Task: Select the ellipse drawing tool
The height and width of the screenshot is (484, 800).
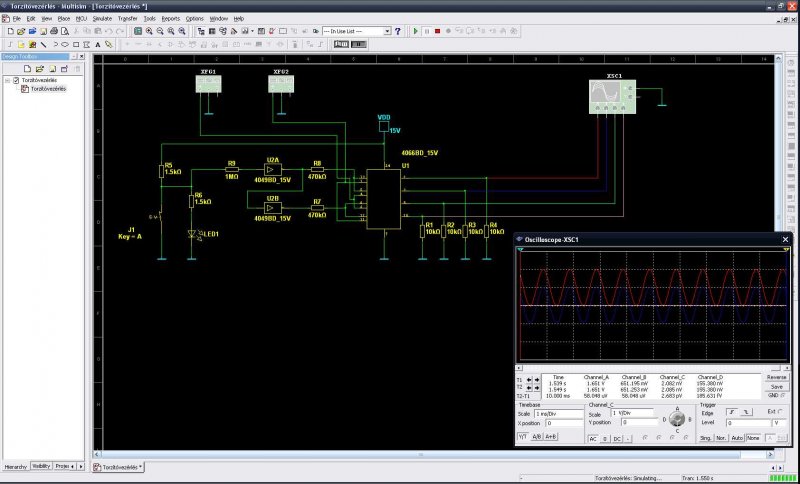Action: tap(64, 44)
